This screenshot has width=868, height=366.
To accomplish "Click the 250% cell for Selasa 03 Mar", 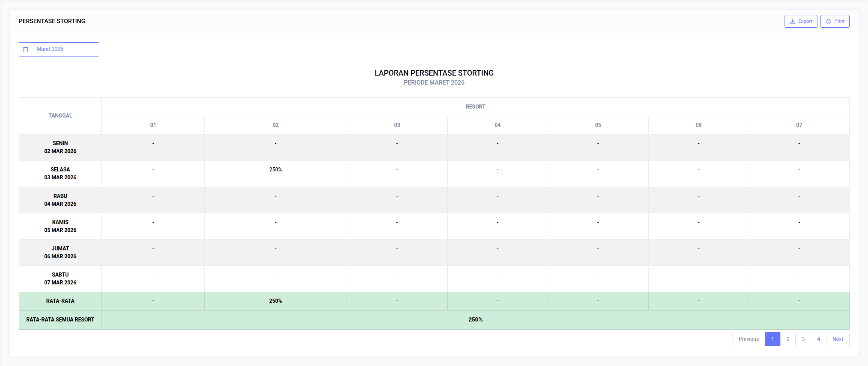I will (x=275, y=169).
